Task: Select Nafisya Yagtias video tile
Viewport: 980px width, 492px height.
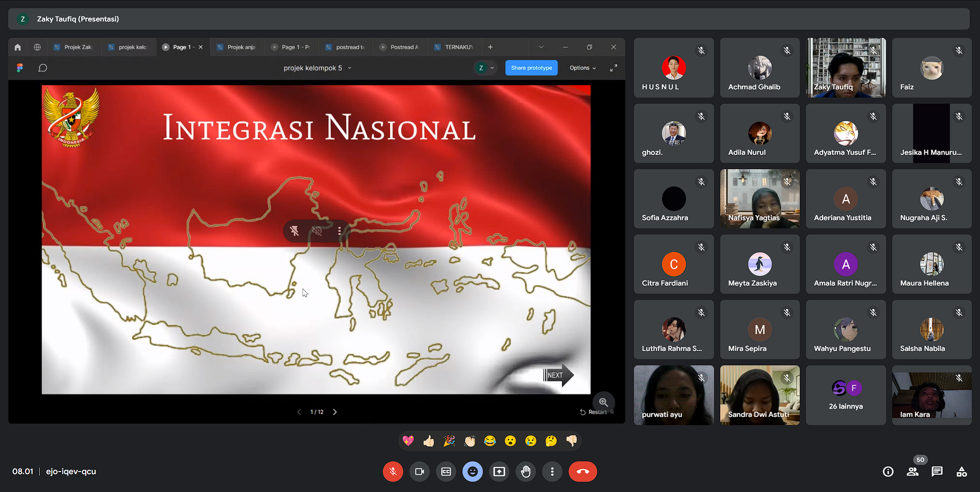Action: tap(759, 199)
